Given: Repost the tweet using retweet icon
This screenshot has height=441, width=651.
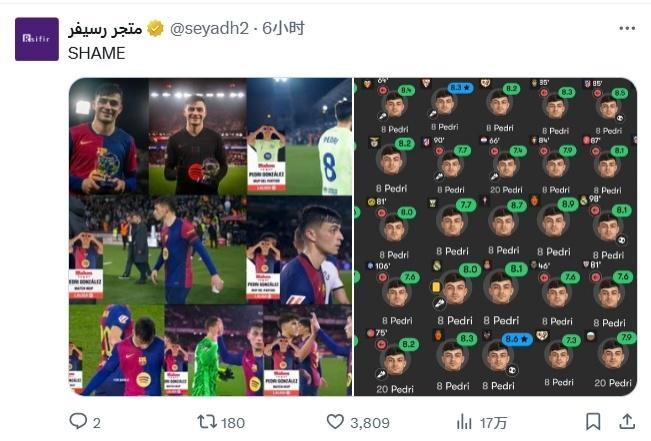Looking at the screenshot, I should [208, 422].
